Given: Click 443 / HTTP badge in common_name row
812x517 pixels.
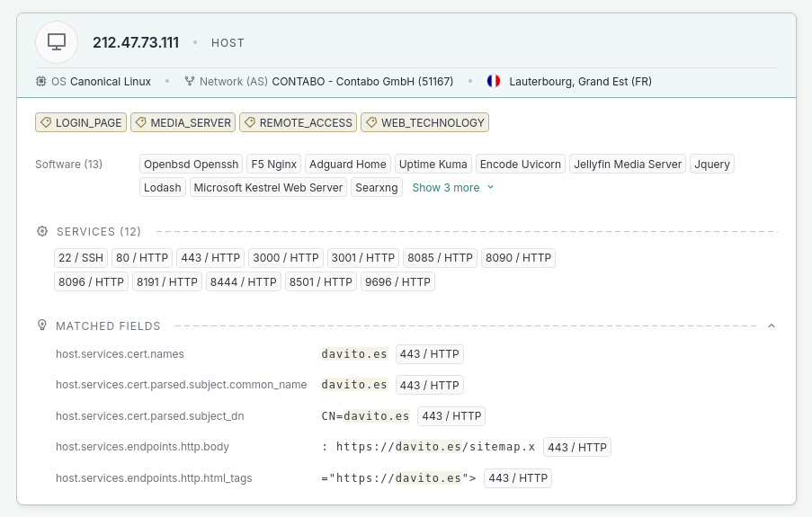Looking at the screenshot, I should (429, 385).
